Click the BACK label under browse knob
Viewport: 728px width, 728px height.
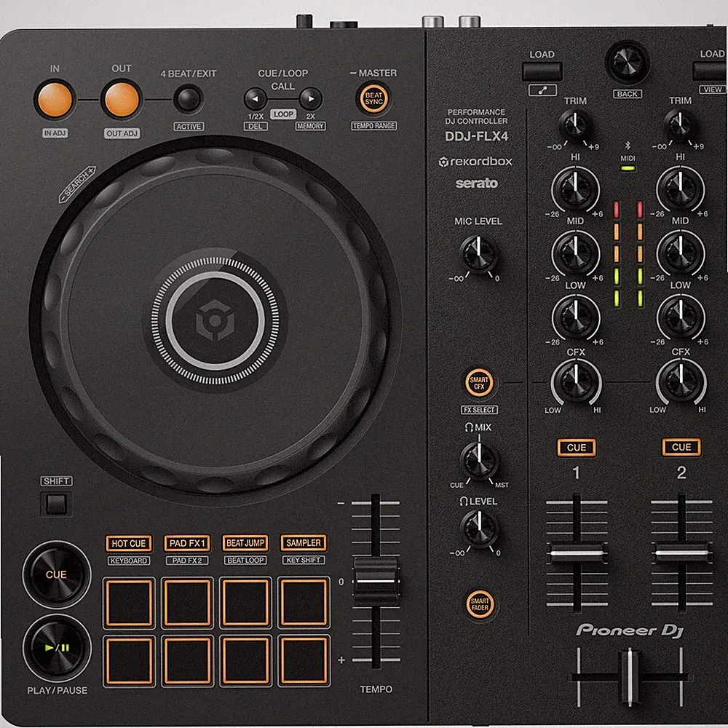pyautogui.click(x=628, y=94)
